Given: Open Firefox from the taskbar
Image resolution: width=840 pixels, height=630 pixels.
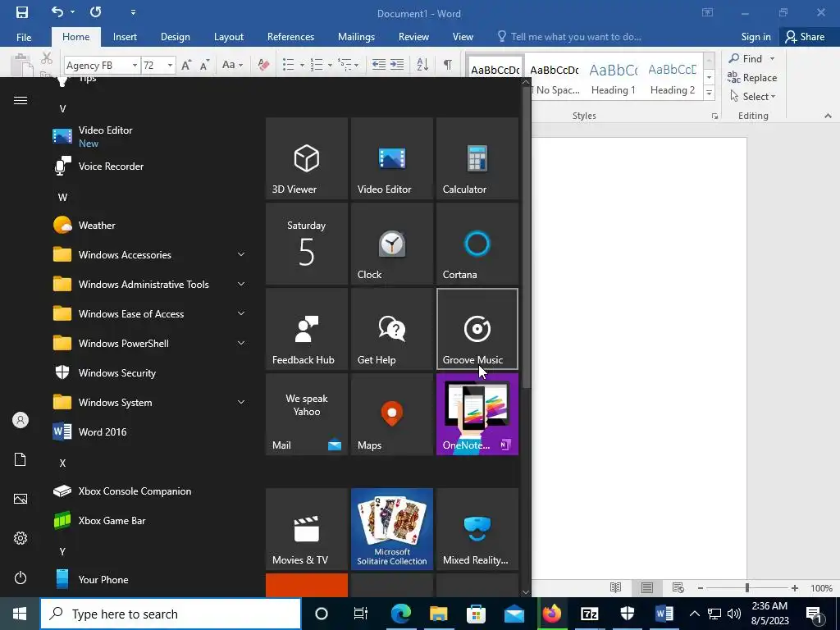Looking at the screenshot, I should click(x=552, y=614).
